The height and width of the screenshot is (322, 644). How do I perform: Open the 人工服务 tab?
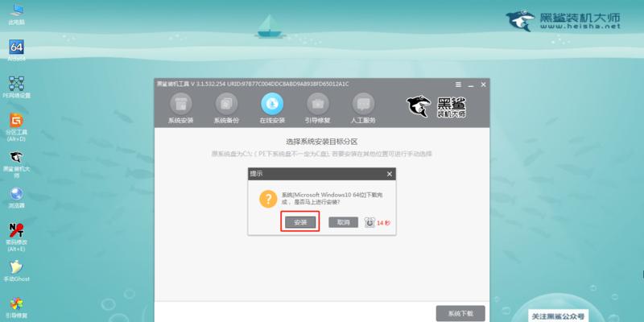[363, 109]
